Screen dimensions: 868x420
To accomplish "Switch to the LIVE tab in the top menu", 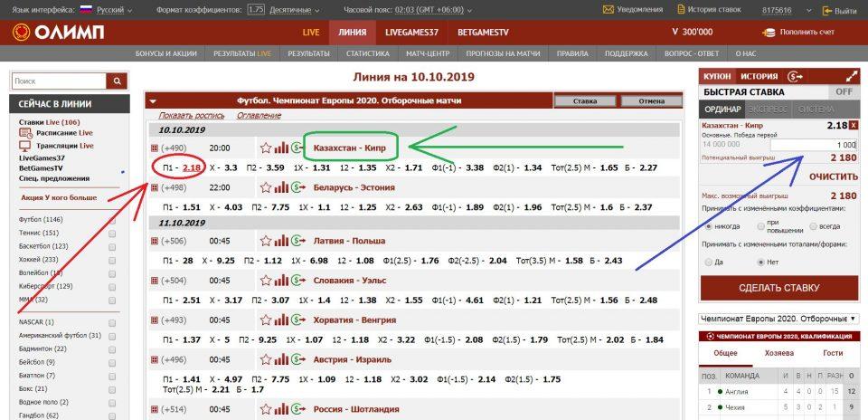I will pos(311,32).
